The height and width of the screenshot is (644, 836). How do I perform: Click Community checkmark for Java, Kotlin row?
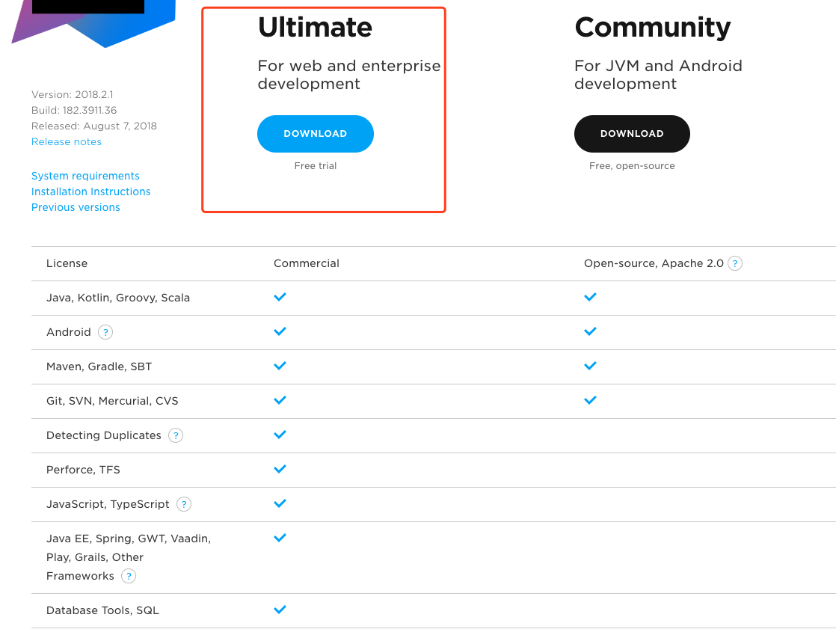[590, 297]
